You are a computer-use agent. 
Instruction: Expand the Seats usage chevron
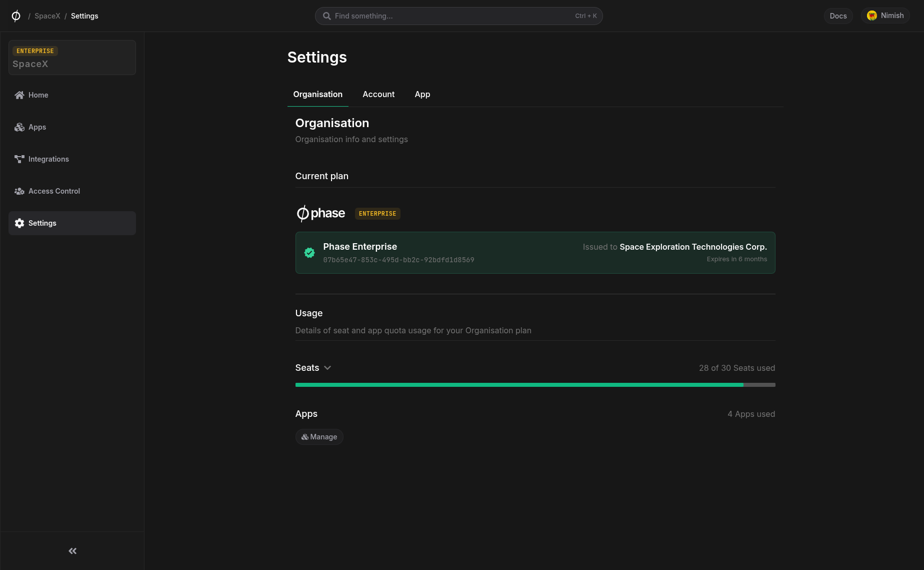(327, 368)
